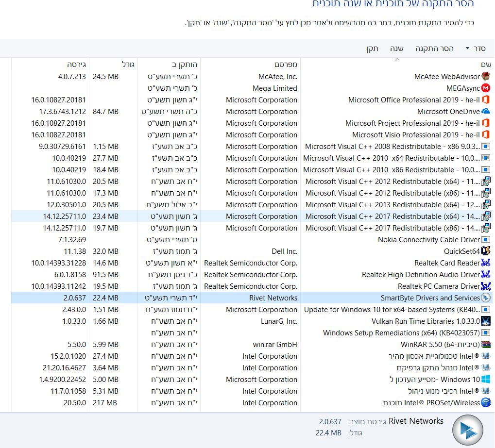Image resolution: width=495 pixels, height=448 pixels.
Task: Click the Windows 10 update assistant logo icon
Action: [486, 379]
